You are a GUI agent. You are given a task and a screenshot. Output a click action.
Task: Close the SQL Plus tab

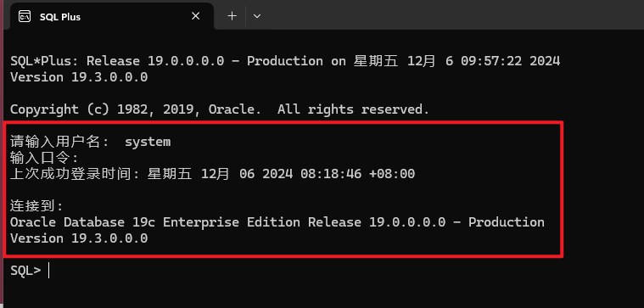[196, 16]
